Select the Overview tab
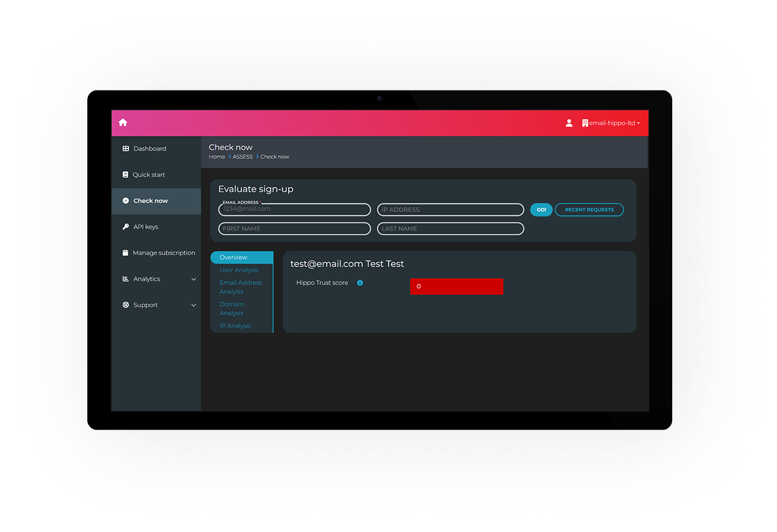This screenshot has height=532, width=777. pos(241,258)
